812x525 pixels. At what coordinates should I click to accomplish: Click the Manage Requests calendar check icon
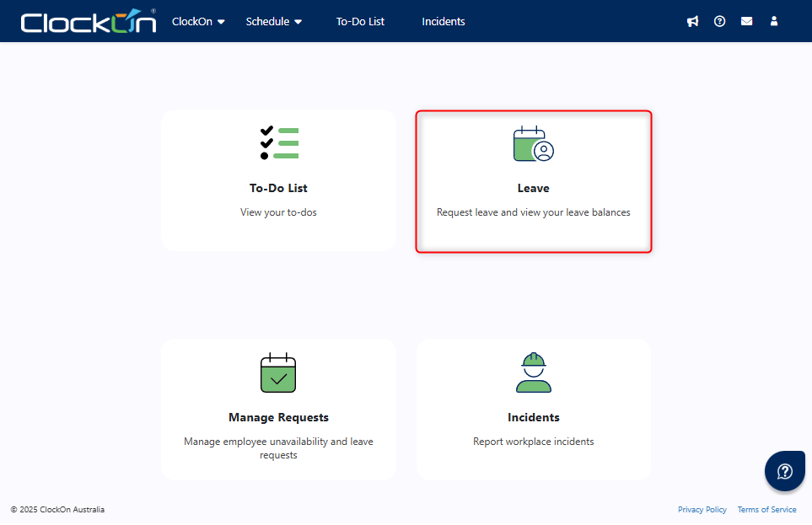[x=278, y=372]
